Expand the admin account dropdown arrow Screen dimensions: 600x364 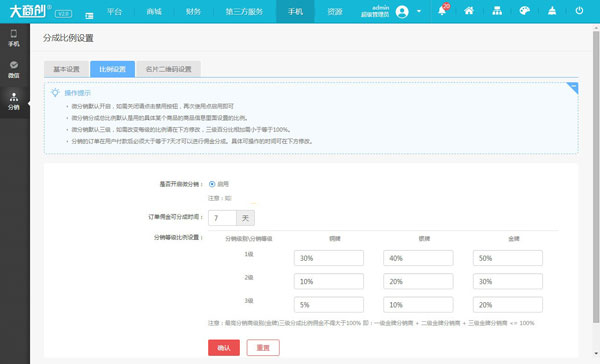click(x=419, y=11)
